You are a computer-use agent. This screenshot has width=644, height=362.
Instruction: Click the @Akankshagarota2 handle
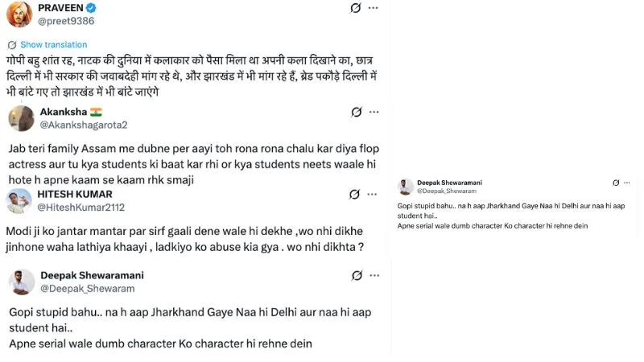(84, 125)
